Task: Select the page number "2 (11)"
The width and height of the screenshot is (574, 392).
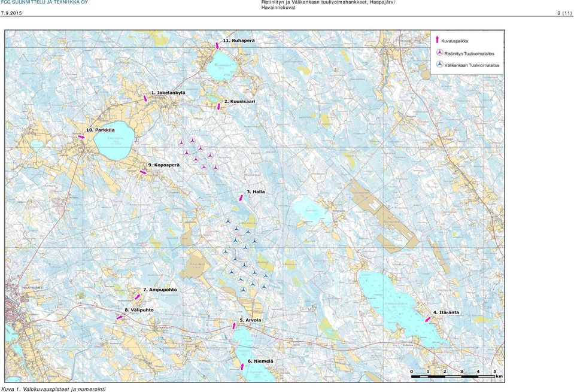Action: click(x=565, y=13)
